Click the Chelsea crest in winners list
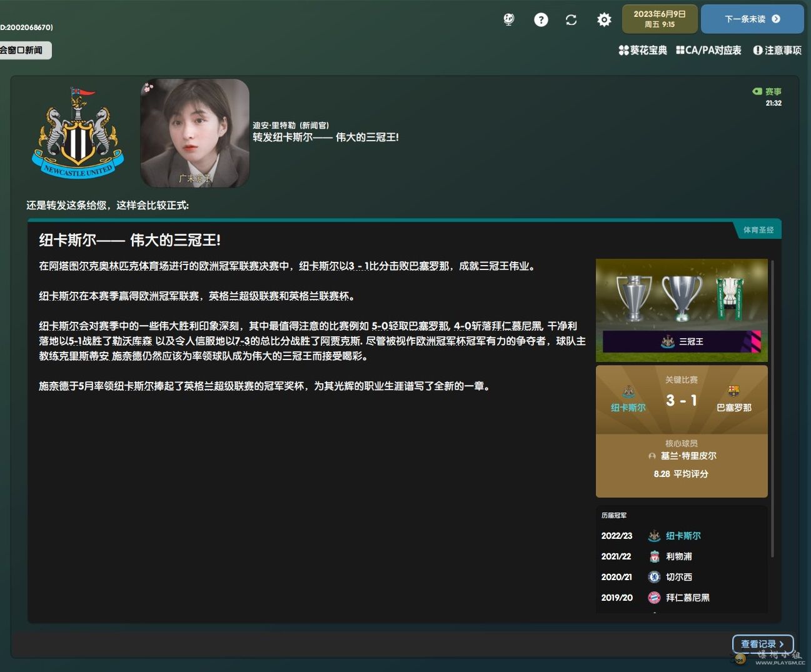This screenshot has width=811, height=672. [x=654, y=577]
